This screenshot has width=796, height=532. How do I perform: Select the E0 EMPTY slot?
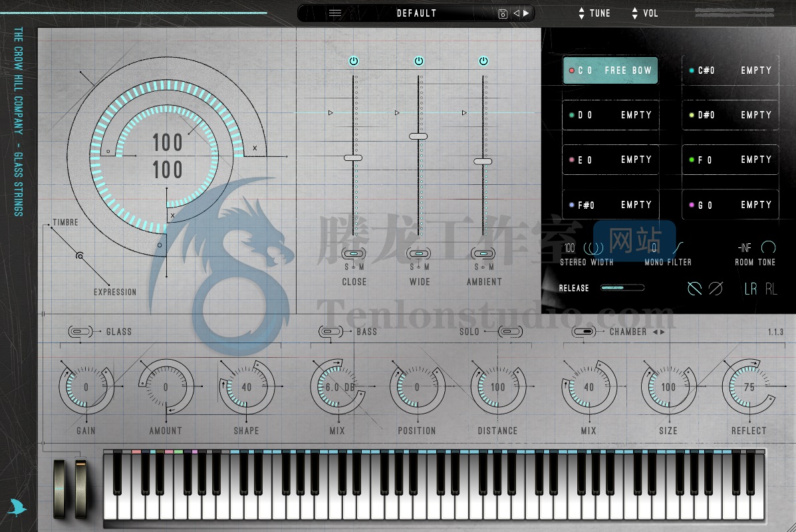[610, 160]
